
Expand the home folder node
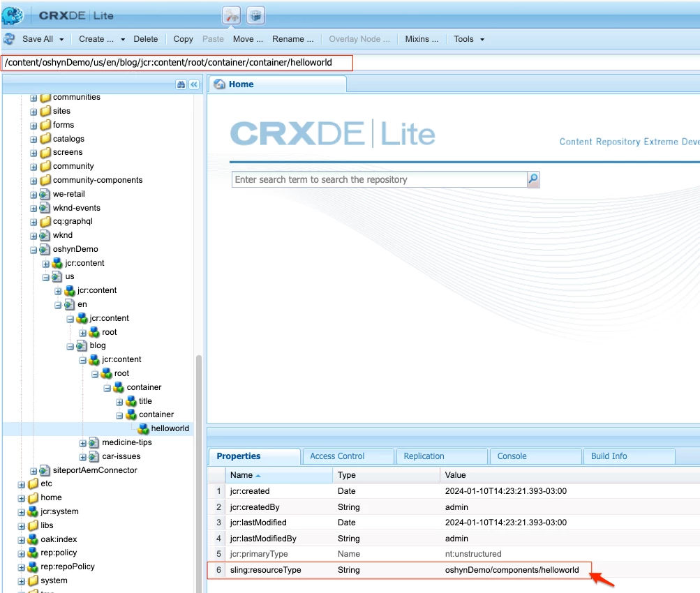[22, 498]
